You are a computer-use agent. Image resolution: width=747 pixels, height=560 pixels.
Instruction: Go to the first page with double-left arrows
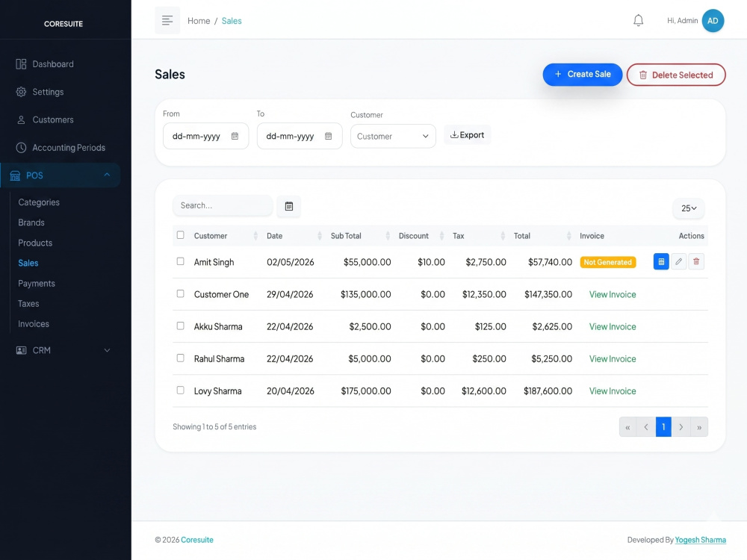(628, 427)
